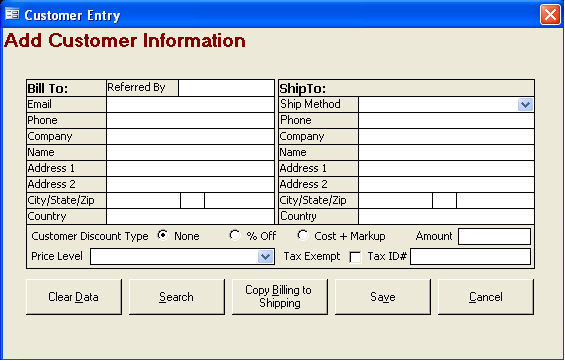565x361 pixels.
Task: Click the Bill To Name field
Action: click(190, 152)
